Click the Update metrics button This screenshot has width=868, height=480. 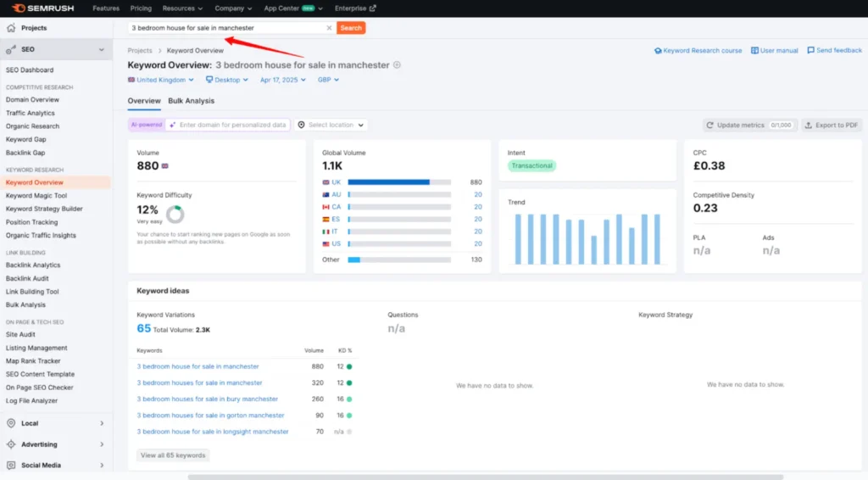pos(749,126)
